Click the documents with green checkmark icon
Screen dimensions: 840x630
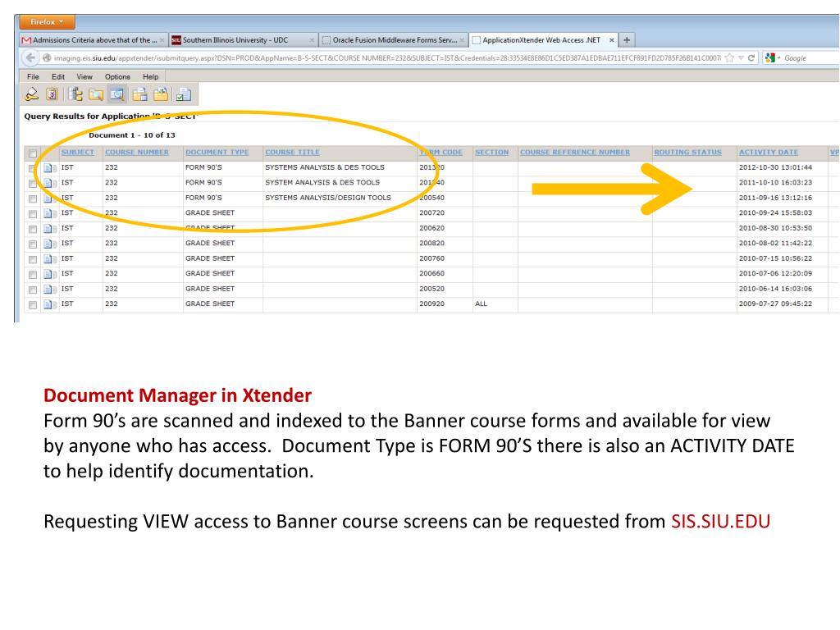tap(183, 95)
